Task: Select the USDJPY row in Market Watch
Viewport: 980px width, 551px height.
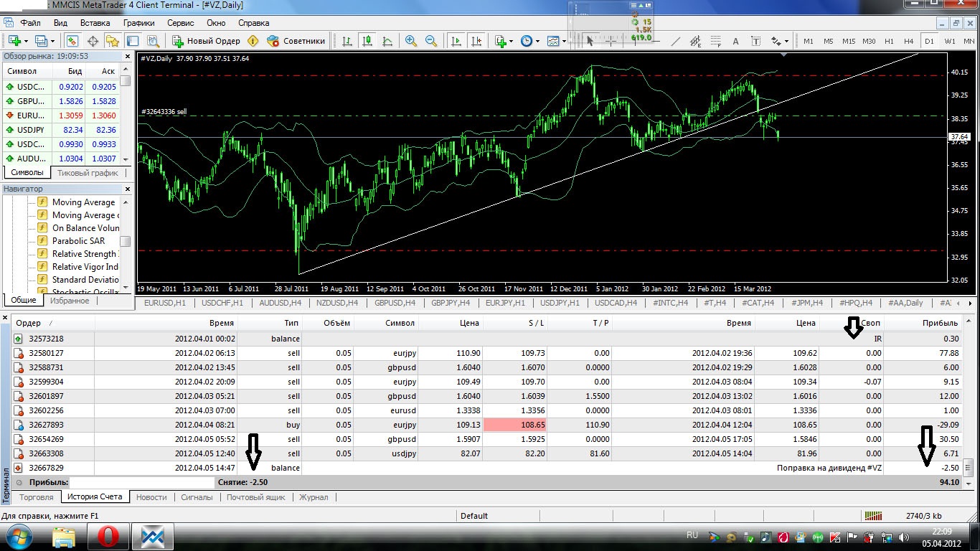Action: [x=60, y=130]
